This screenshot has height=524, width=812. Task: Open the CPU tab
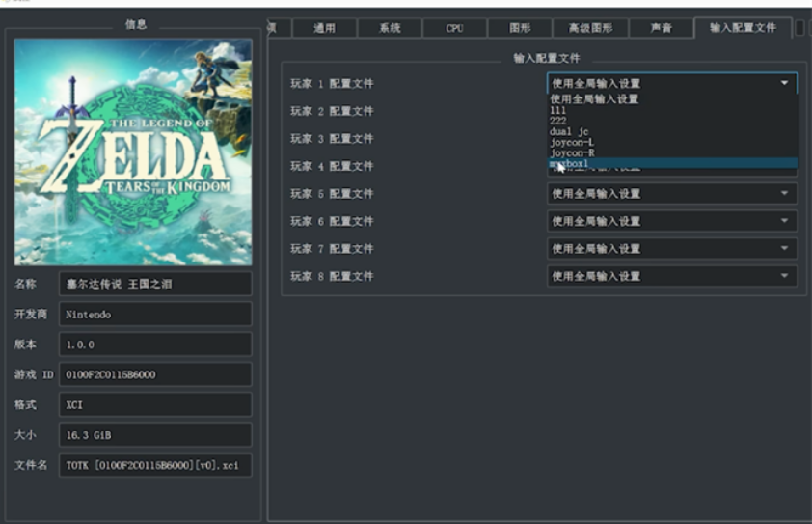click(x=454, y=28)
